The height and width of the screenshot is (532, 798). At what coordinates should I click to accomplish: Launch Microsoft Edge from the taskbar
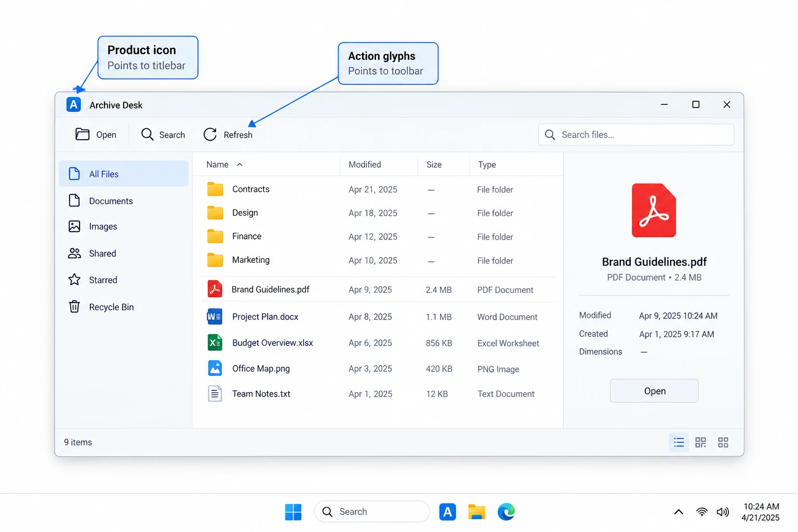506,512
